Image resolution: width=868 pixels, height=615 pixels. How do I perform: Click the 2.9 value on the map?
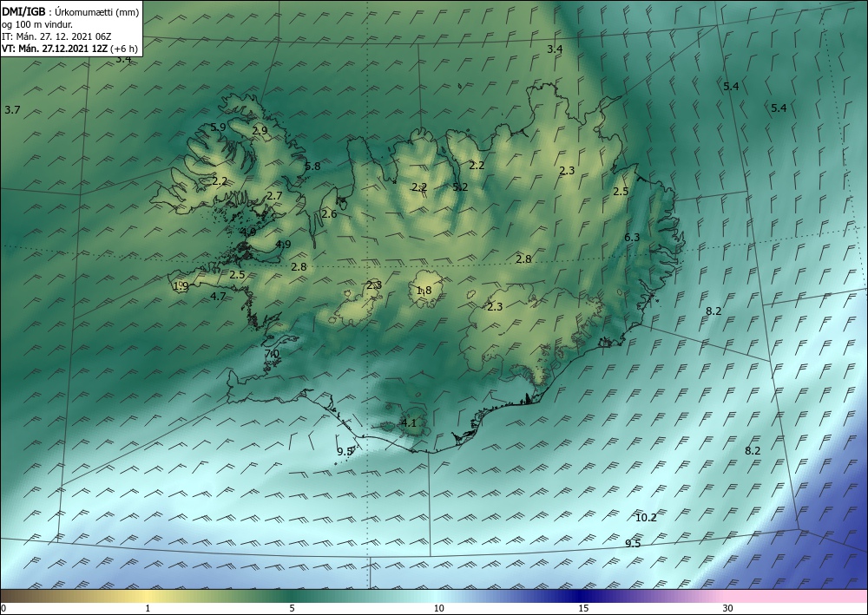260,131
